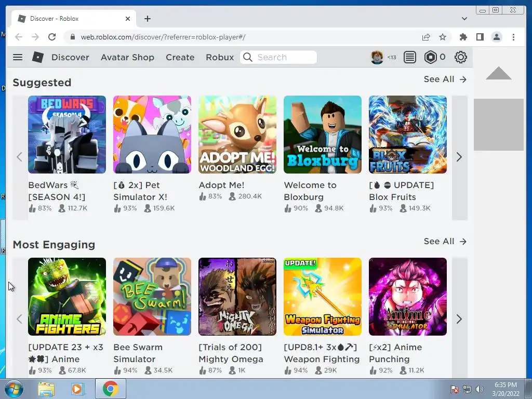Open the Robux balance hexagon icon

[x=431, y=57]
